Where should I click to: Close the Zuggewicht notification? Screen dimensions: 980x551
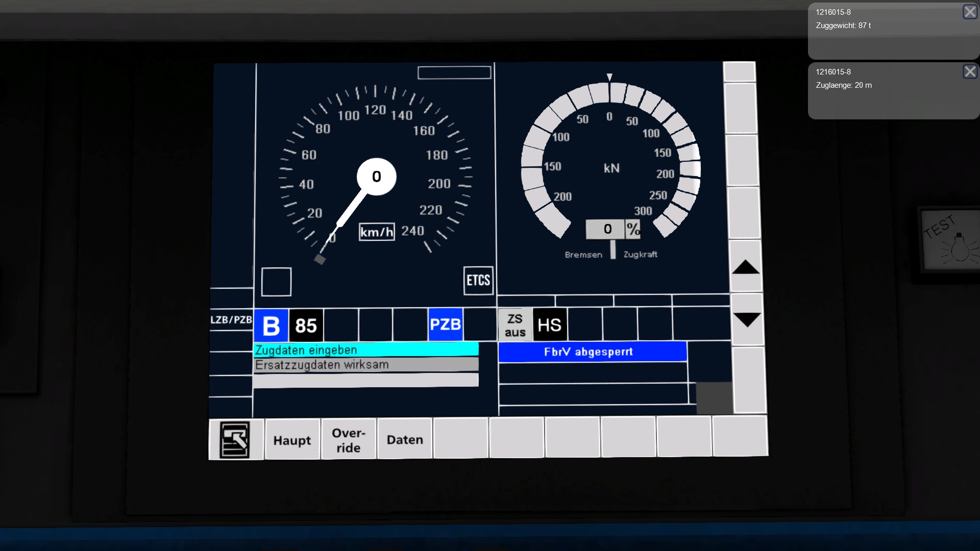click(x=970, y=12)
